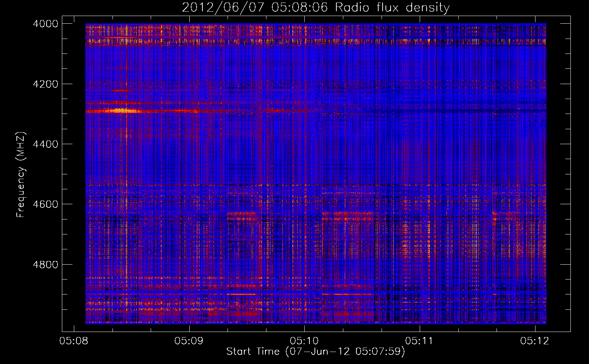Image resolution: width=589 pixels, height=364 pixels.
Task: Click the bright yellow burst near 4290 MHz
Action: pyautogui.click(x=122, y=110)
